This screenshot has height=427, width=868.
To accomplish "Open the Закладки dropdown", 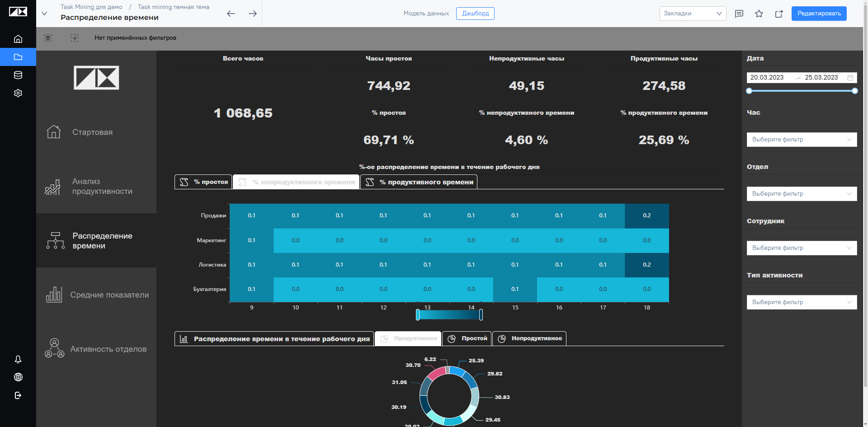I will (693, 14).
